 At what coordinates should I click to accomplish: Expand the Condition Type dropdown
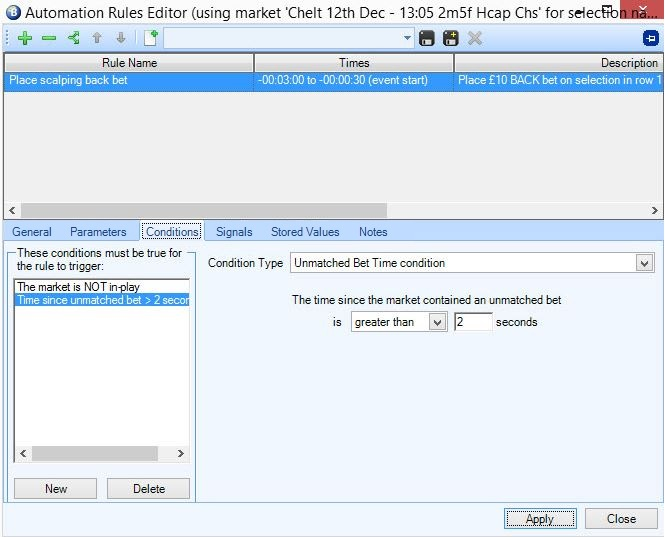[644, 263]
